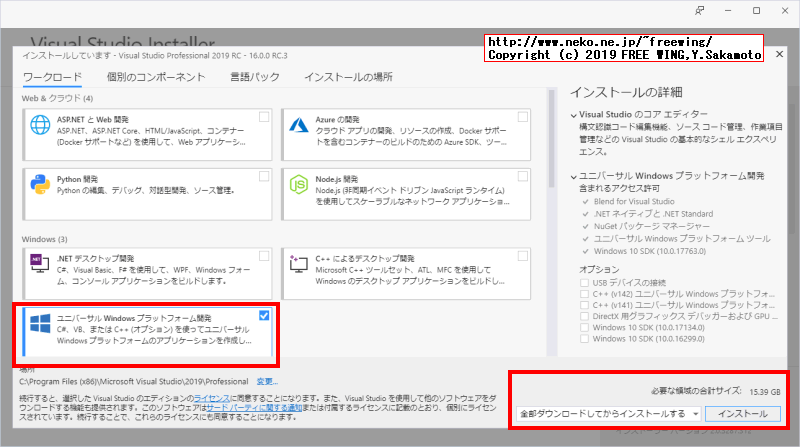800x447 pixels.
Task: Uncheck the ユニバーサル Windows プラットフォーム開発 workload
Action: pyautogui.click(x=264, y=315)
